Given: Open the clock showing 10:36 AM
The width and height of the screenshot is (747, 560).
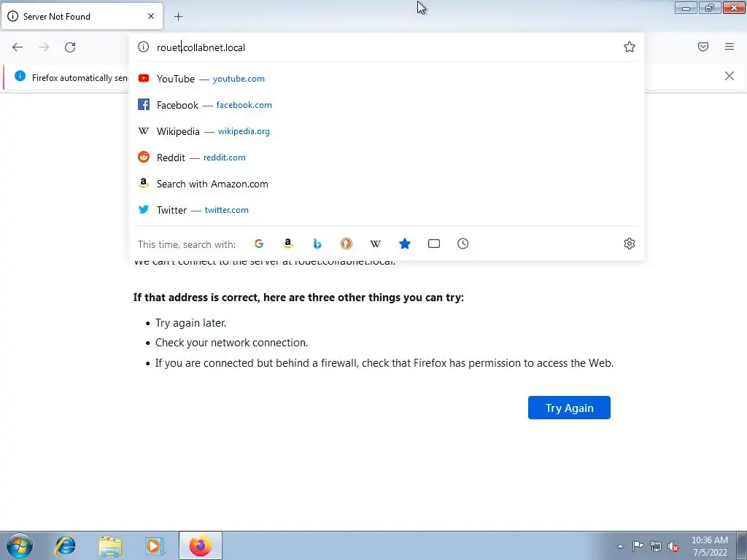Looking at the screenshot, I should 710,546.
